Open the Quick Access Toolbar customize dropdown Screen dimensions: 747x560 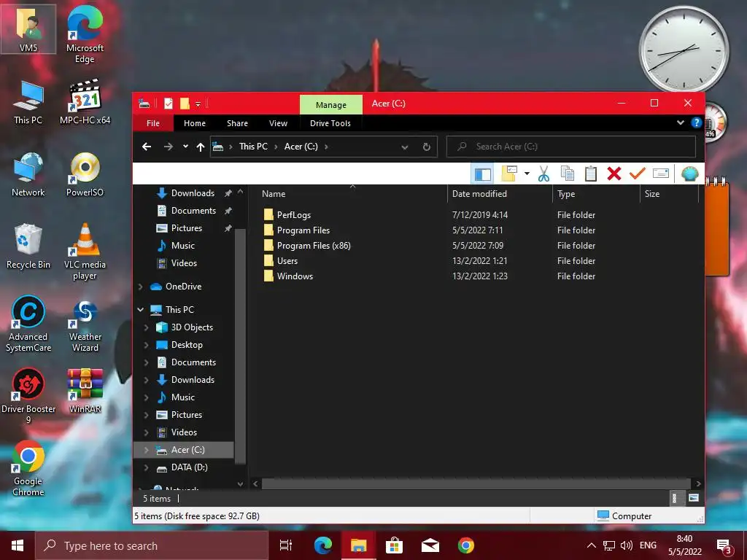[198, 104]
